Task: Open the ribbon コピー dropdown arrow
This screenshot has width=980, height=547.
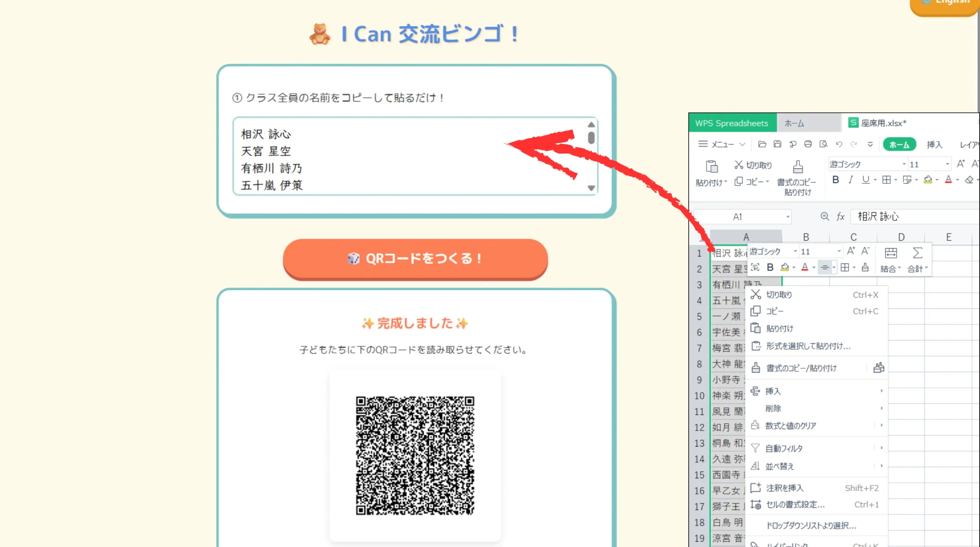Action: click(767, 181)
